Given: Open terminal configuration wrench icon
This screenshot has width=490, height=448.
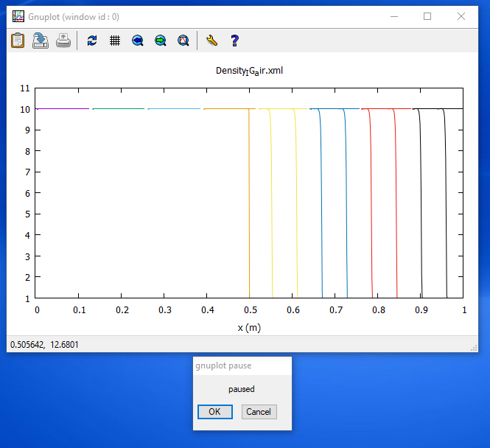Looking at the screenshot, I should click(x=212, y=41).
